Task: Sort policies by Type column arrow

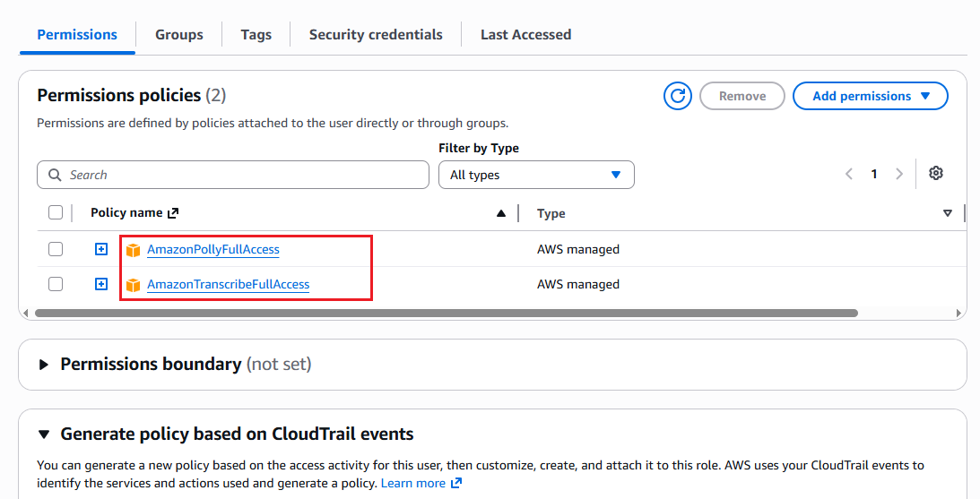Action: pos(948,213)
